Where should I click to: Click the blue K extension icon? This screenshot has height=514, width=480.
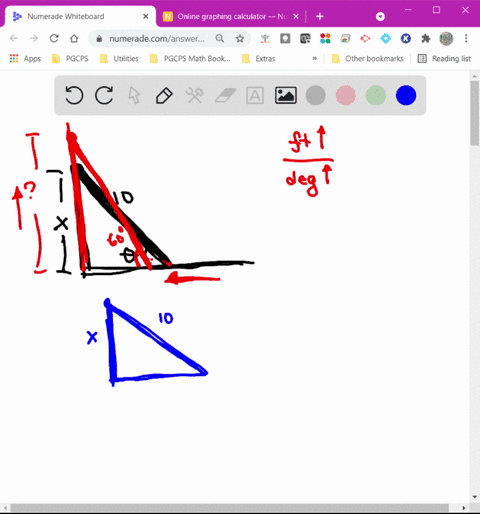(406, 39)
